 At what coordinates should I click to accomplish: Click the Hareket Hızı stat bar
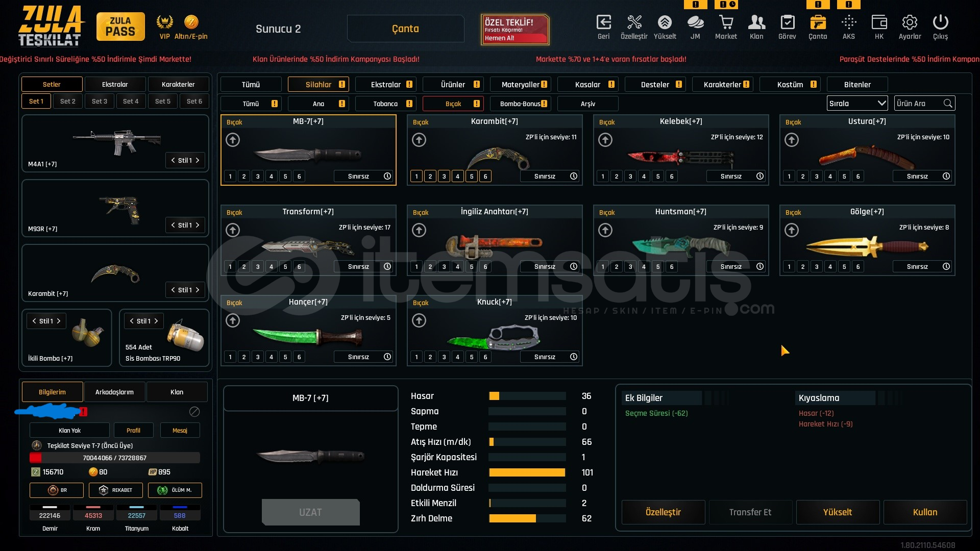527,472
